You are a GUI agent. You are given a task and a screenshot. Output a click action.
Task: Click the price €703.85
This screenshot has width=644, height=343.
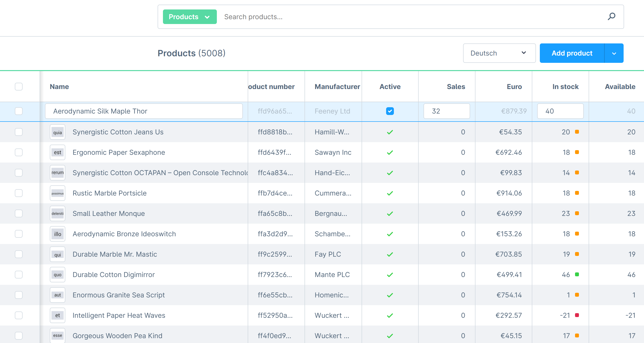click(508, 254)
